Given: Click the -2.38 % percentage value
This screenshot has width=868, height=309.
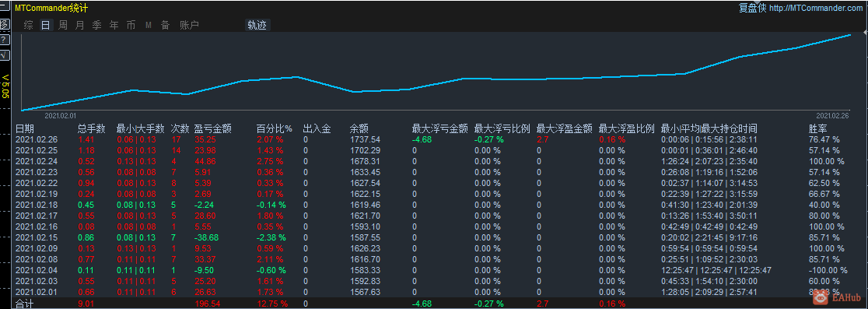Looking at the screenshot, I should click(x=271, y=237).
